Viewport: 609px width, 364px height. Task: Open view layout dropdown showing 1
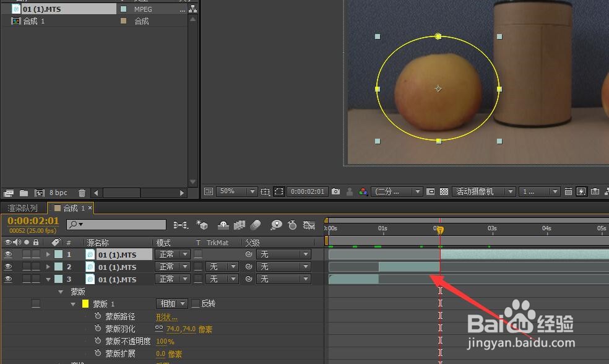539,191
